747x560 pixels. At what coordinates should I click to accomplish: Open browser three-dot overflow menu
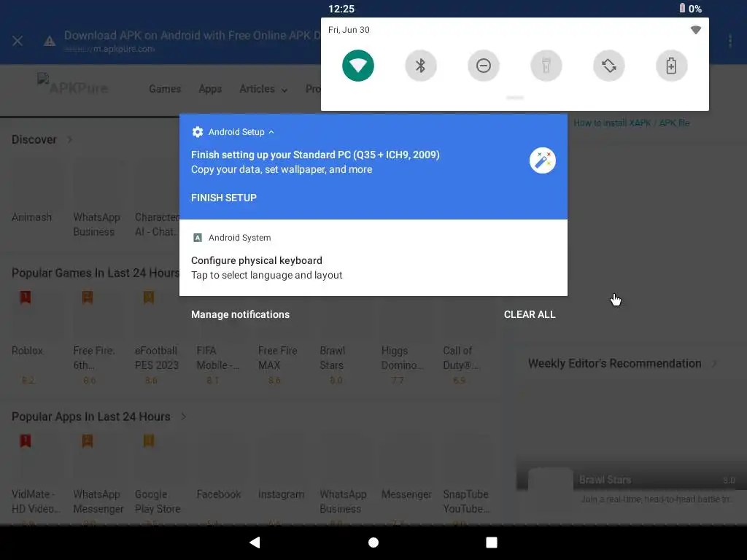click(x=729, y=41)
